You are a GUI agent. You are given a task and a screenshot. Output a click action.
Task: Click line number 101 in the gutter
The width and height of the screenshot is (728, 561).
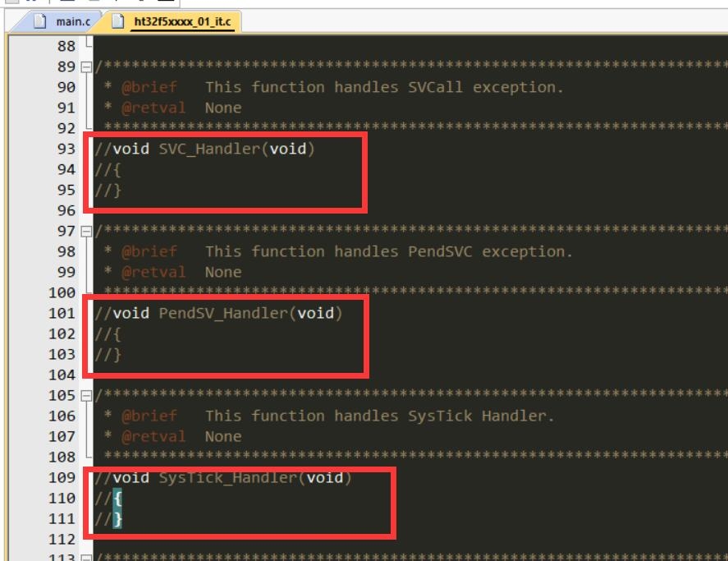(62, 313)
